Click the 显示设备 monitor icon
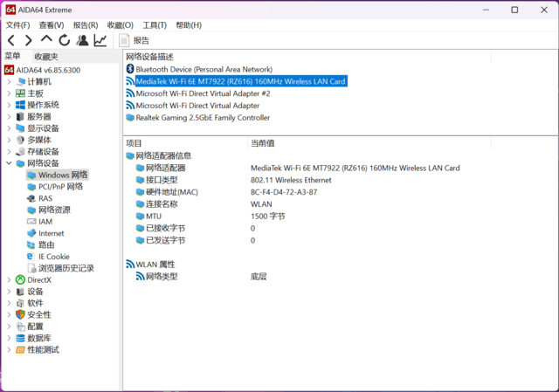559x392 pixels. [x=20, y=128]
